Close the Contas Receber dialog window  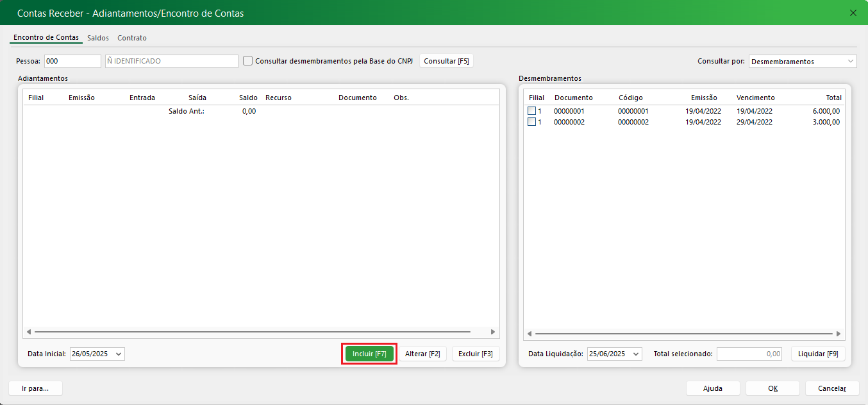click(x=853, y=13)
